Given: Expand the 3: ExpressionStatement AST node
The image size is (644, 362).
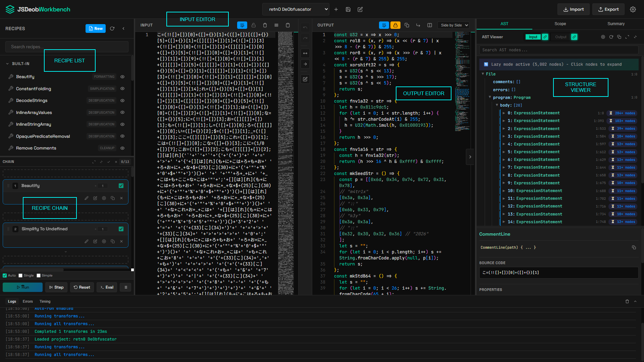Looking at the screenshot, I should click(x=504, y=136).
